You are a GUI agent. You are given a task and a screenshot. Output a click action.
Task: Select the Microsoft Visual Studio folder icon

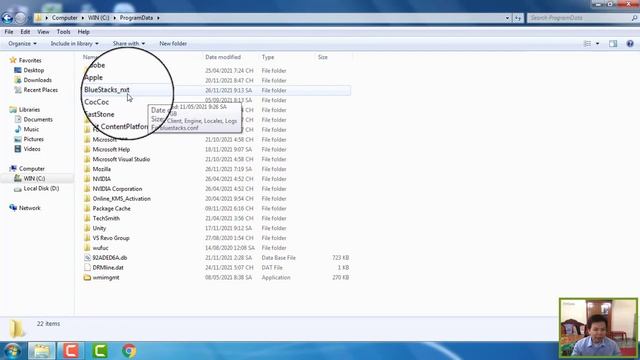click(87, 159)
